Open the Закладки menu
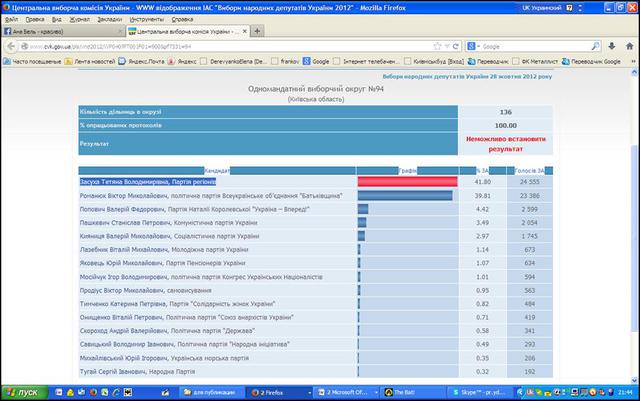Image resolution: width=640 pixels, height=401 pixels. click(108, 19)
